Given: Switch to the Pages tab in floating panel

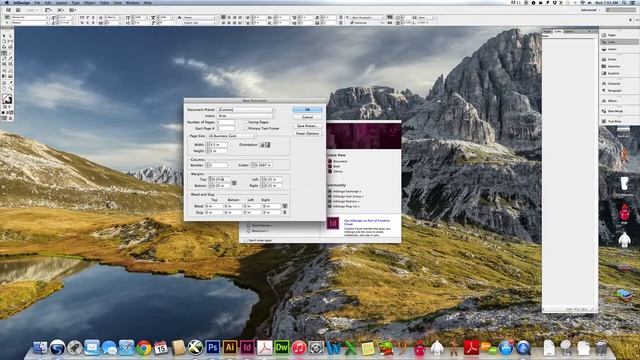Looking at the screenshot, I should pyautogui.click(x=547, y=31).
